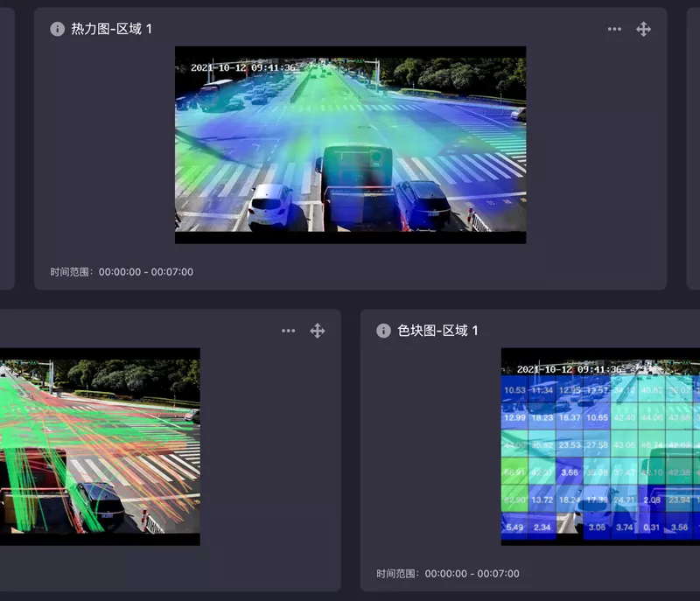Viewport: 700px width, 601px height.
Task: Click grid cell showing 13.72
Action: point(542,500)
